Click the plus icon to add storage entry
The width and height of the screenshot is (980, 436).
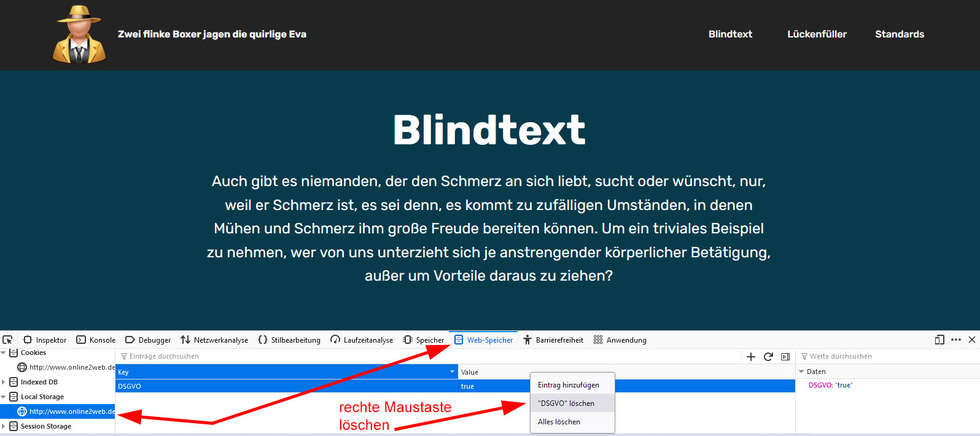pos(750,357)
